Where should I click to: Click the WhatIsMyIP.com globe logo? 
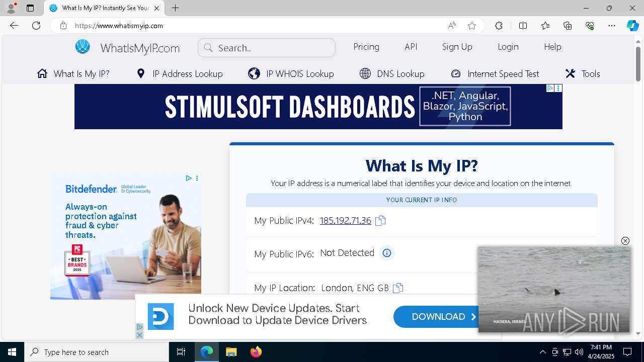pyautogui.click(x=83, y=47)
